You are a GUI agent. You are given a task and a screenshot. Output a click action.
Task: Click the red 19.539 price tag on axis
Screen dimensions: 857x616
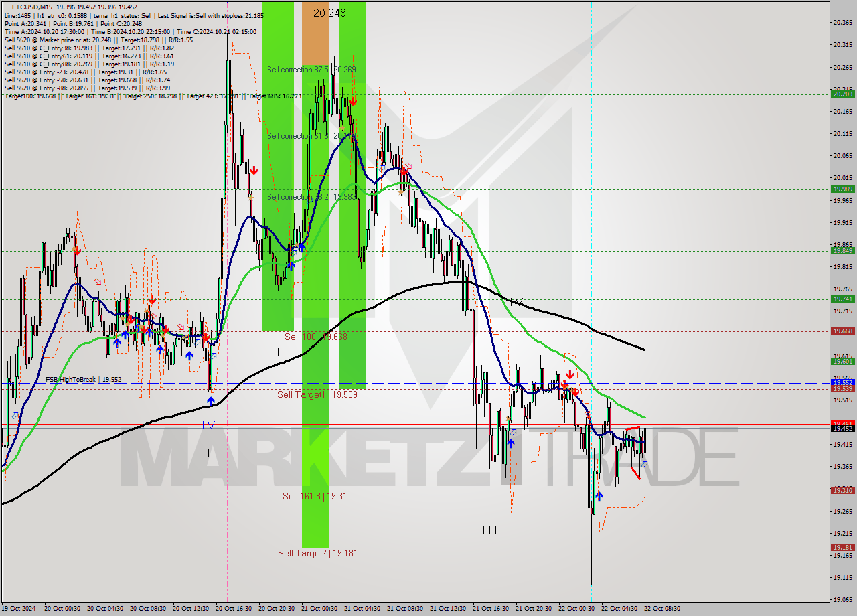(x=842, y=388)
